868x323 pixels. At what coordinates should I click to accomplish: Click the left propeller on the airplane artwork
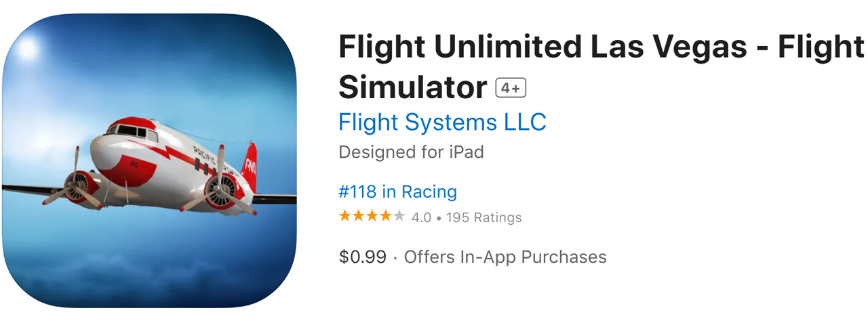(75, 183)
